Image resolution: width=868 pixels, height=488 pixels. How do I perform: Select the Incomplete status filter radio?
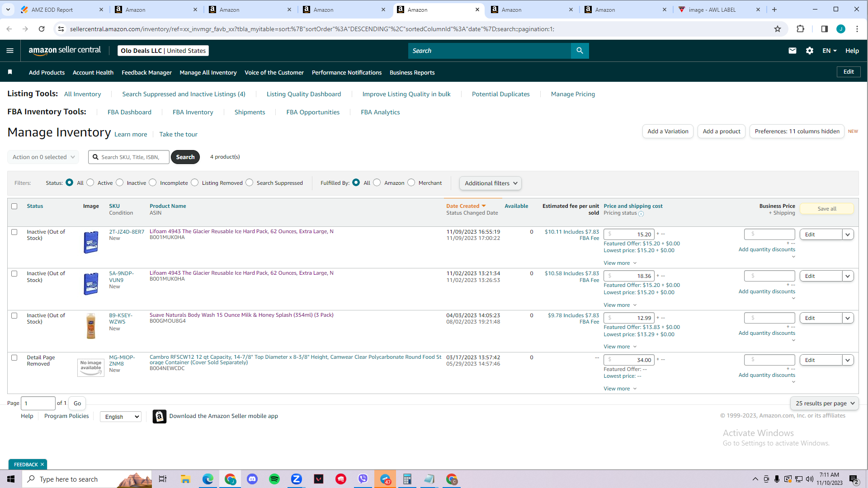tap(153, 183)
